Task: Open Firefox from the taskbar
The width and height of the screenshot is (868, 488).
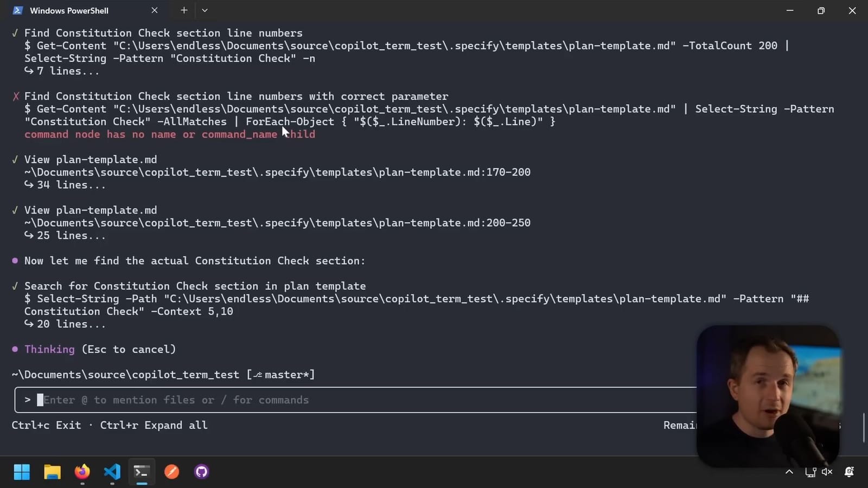Action: [x=82, y=472]
